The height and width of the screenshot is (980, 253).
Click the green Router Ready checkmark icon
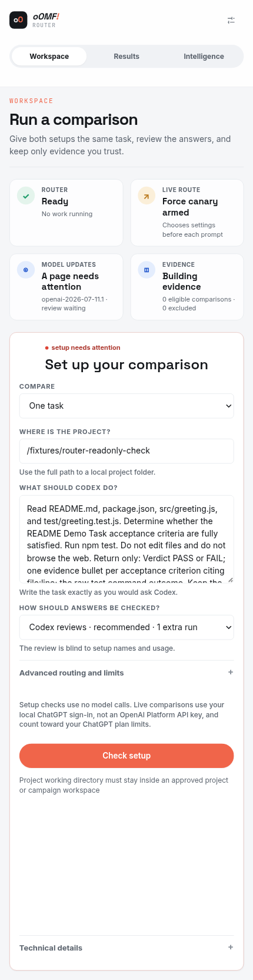(26, 196)
